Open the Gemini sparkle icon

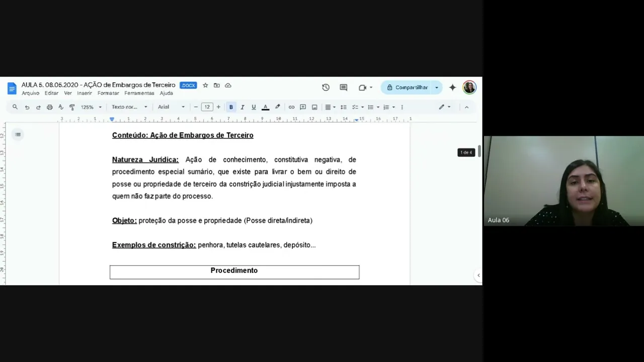tap(452, 87)
